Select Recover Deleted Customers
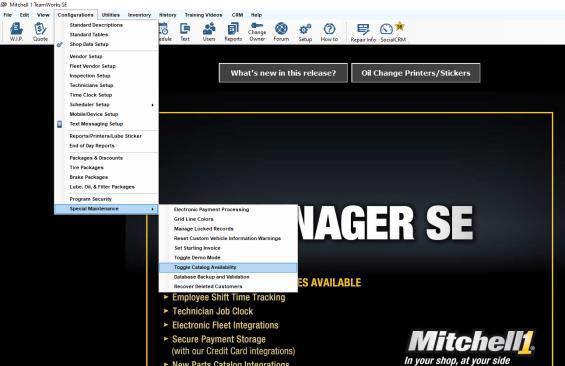Screen dimensions: 565x366 coord(228,286)
